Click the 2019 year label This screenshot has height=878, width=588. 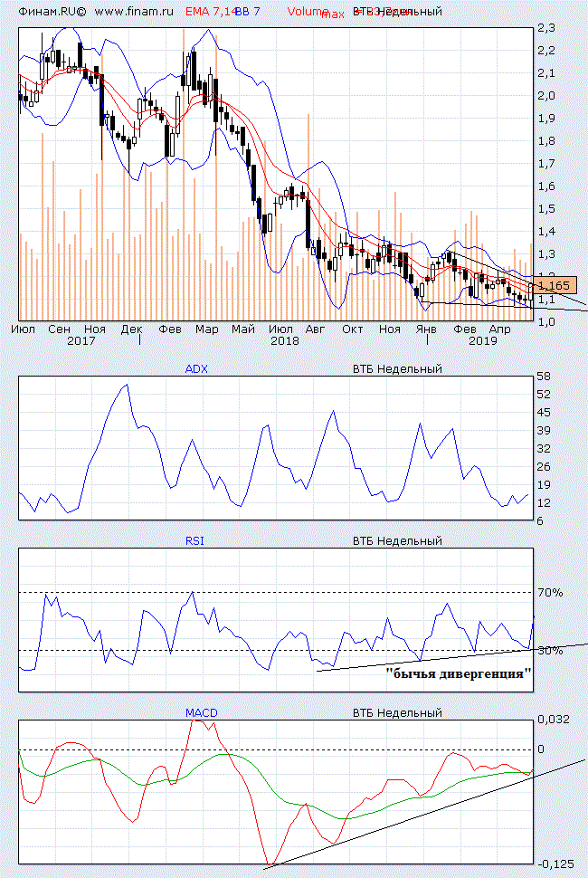point(483,341)
